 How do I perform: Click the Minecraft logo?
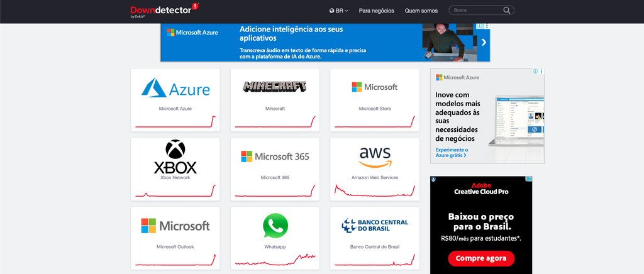pos(275,86)
